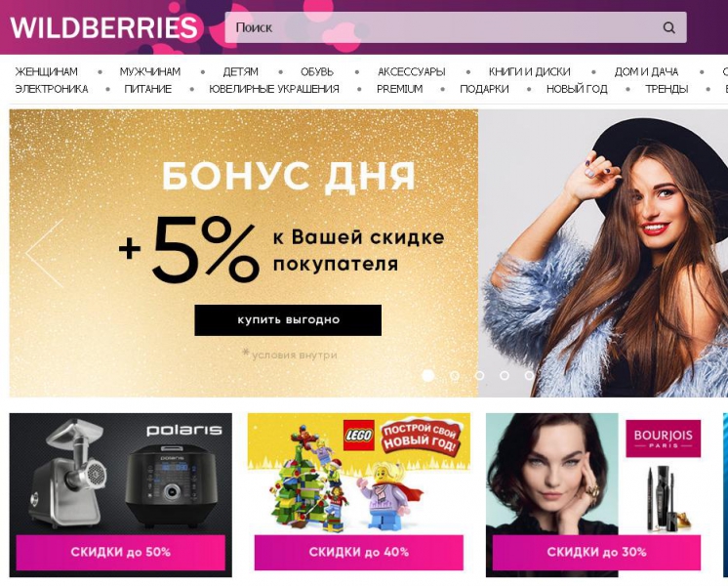Go to previous banner with left arrow
Image resolution: width=728 pixels, height=586 pixels.
(45, 253)
